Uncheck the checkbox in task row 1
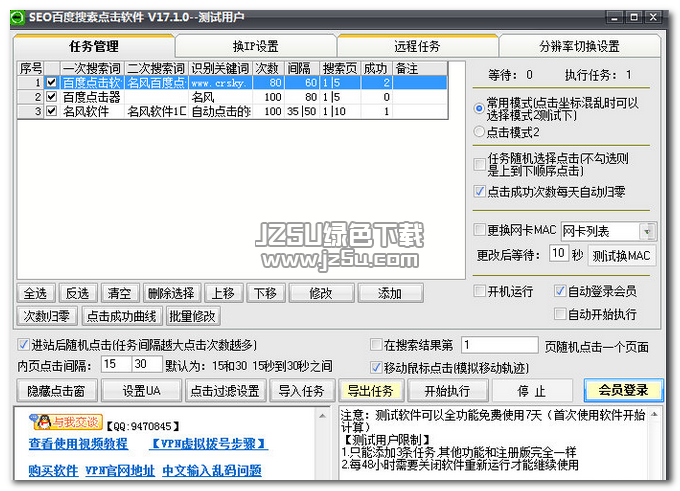Image resolution: width=680 pixels, height=491 pixels. [52, 82]
